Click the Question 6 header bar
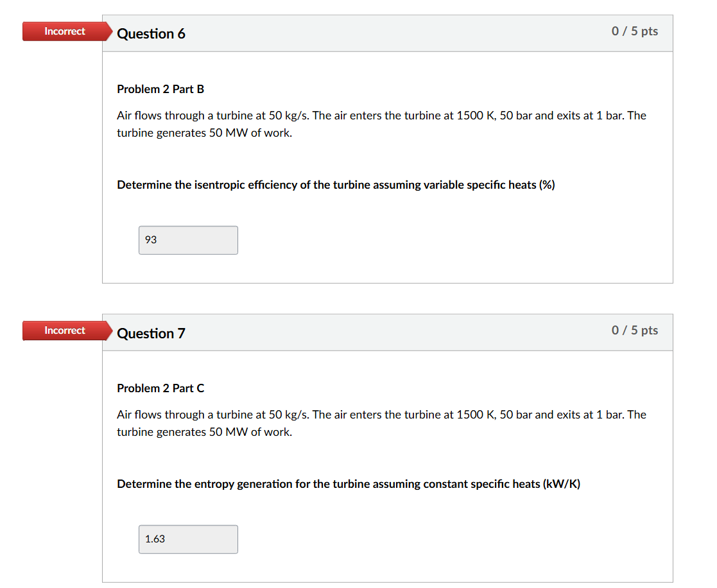Image resolution: width=717 pixels, height=588 pixels. pyautogui.click(x=385, y=33)
